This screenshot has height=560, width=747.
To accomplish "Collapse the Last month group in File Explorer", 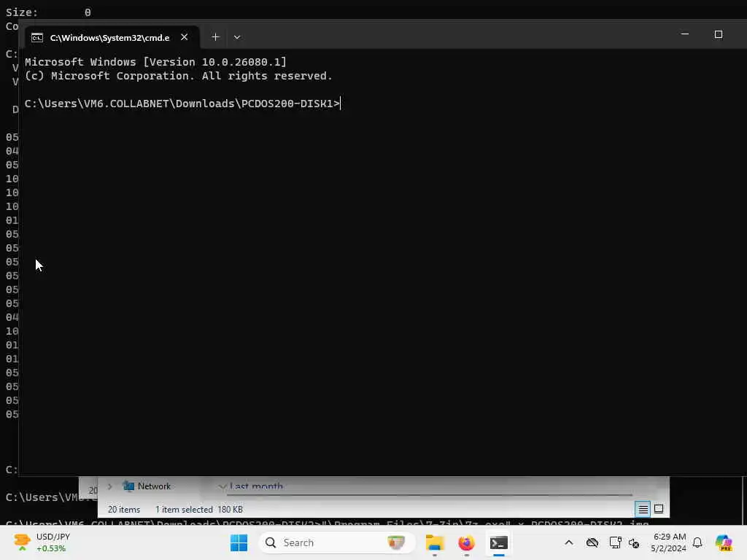I will [222, 486].
